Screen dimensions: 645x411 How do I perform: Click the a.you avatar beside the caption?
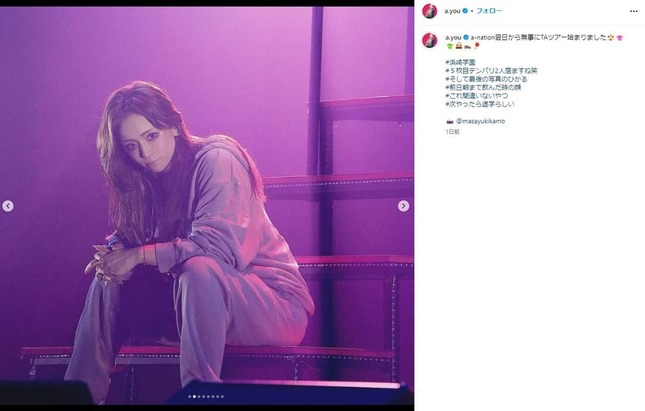coord(429,40)
